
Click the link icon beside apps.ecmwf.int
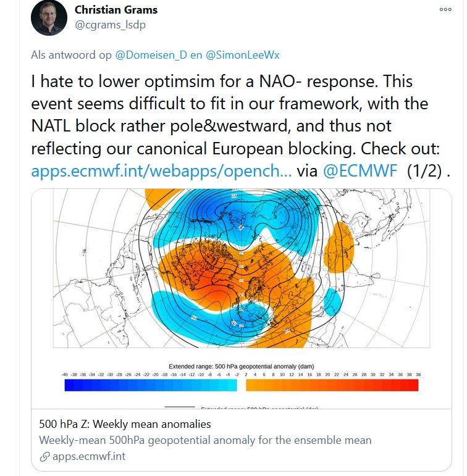point(44,456)
